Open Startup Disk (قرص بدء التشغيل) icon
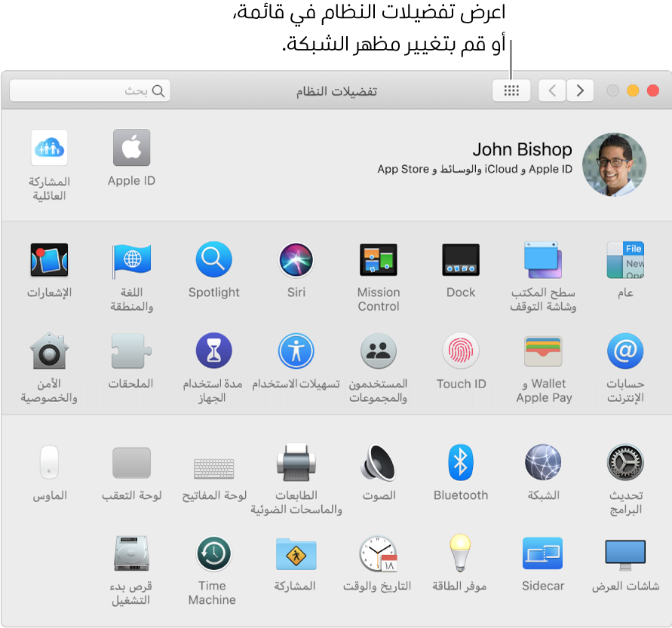Screen dimensions: 672x628 click(131, 553)
